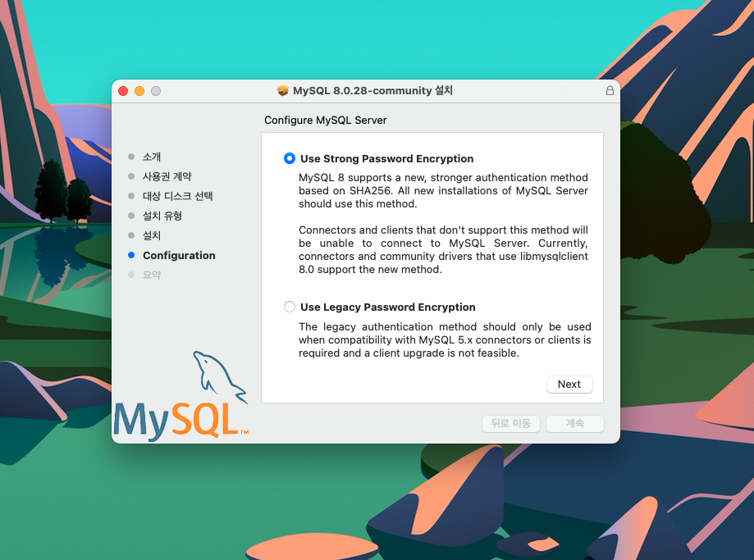Select the 대상 디스크 선택 step

pyautogui.click(x=177, y=196)
